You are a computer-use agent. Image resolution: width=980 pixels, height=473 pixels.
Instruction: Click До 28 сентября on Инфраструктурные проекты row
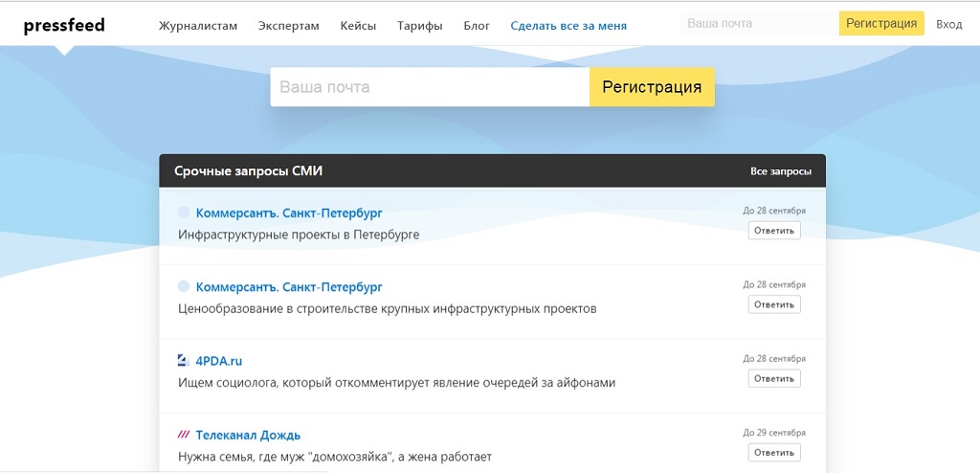[x=773, y=211]
